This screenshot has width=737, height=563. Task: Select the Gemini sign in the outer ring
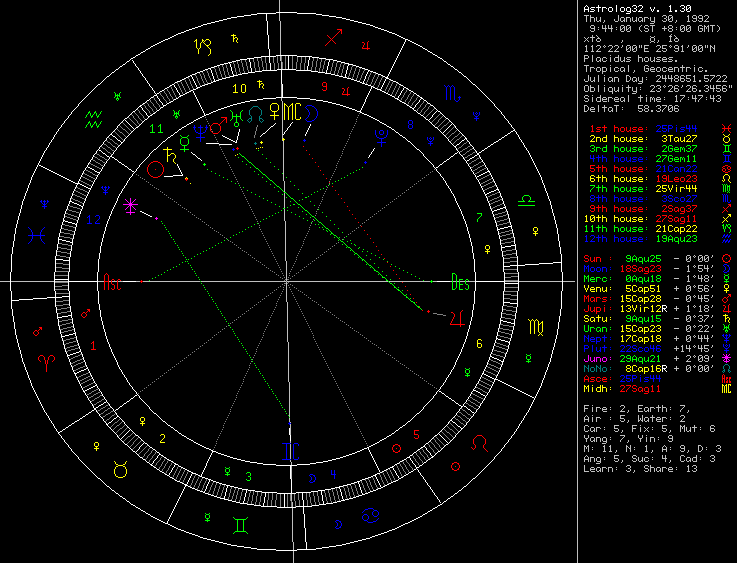click(x=240, y=525)
